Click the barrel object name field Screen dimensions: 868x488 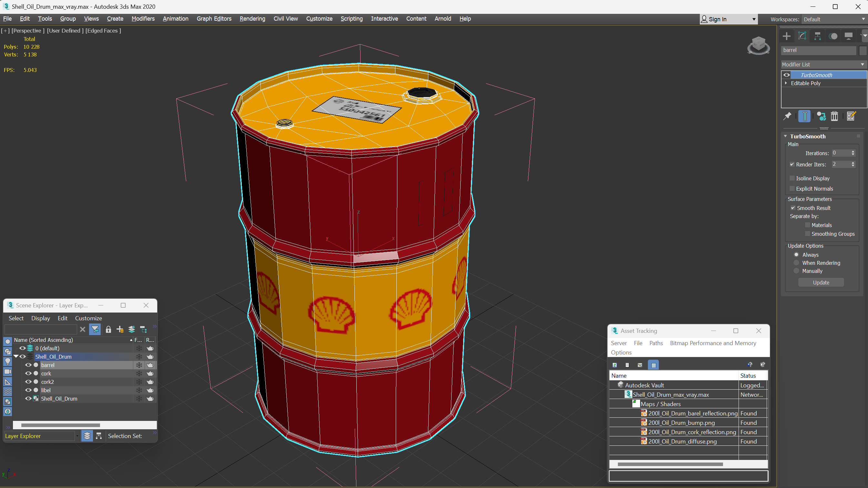(x=819, y=50)
